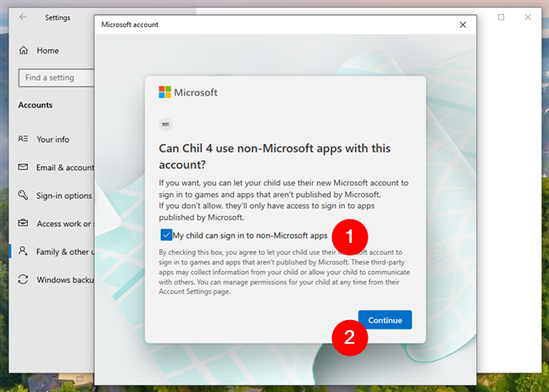Uncheck My child can sign in checkbox
Screen dimensions: 549x392
(166, 235)
